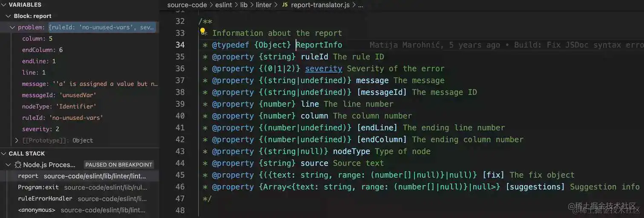Image resolution: width=644 pixels, height=218 pixels.
Task: Collapse the problem variable tree
Action: [13, 27]
